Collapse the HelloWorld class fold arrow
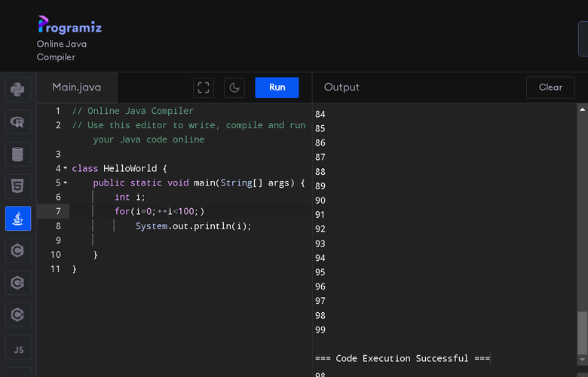This screenshot has width=588, height=377. [x=66, y=168]
